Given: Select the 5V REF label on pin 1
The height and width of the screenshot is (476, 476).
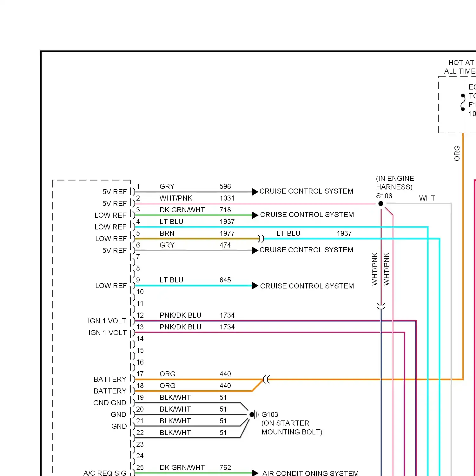Looking at the screenshot, I should (x=115, y=192).
